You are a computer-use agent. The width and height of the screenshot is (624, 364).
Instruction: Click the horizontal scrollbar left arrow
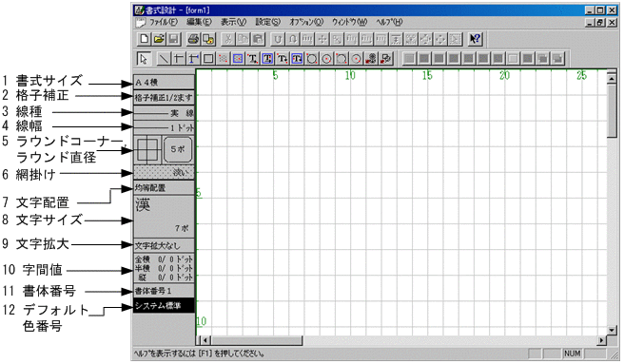(x=205, y=340)
